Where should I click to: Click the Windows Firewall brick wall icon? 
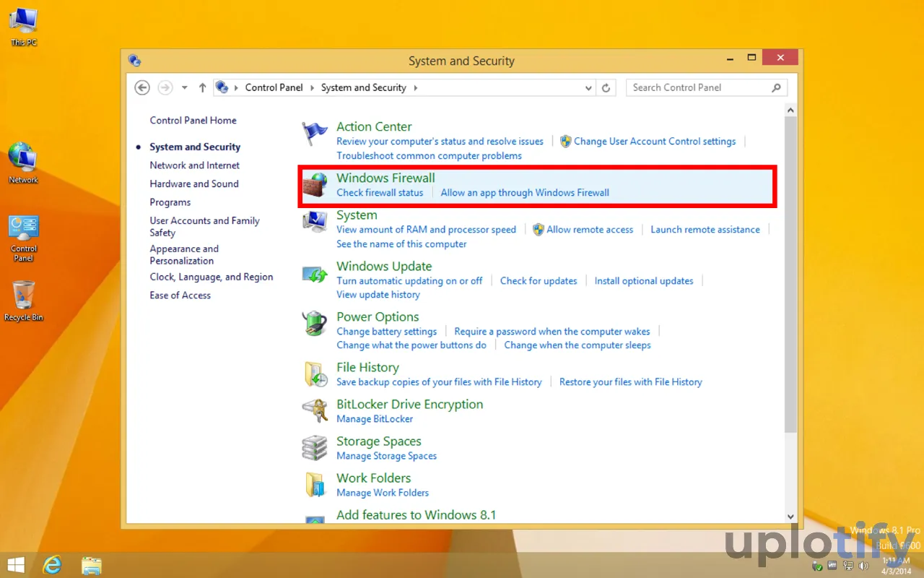315,186
